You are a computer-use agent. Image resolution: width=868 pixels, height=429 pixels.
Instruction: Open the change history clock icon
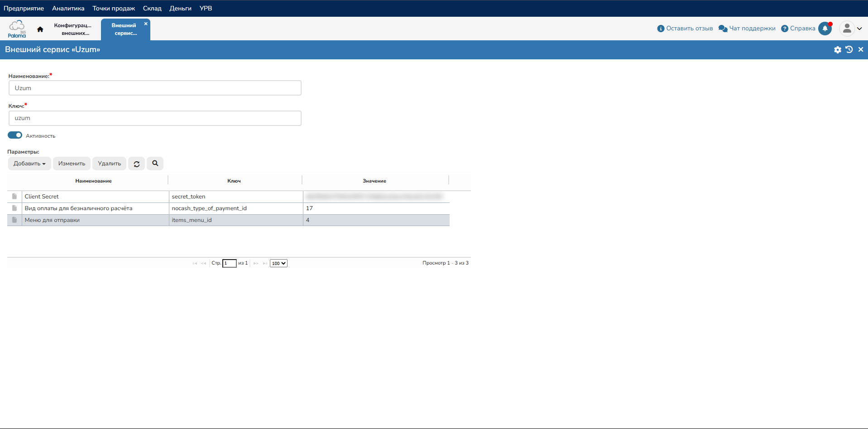pyautogui.click(x=849, y=50)
